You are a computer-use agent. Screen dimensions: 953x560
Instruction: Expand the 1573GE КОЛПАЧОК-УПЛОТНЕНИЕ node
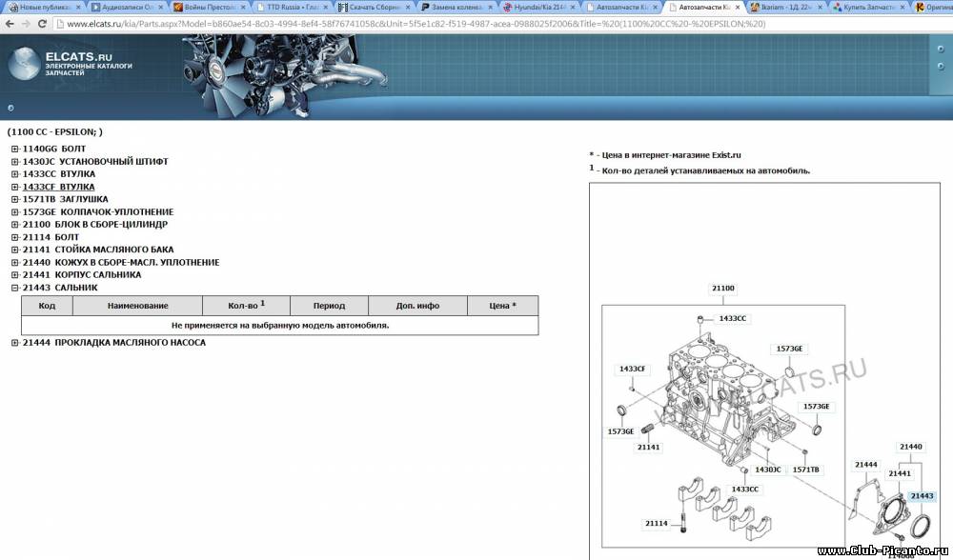14,212
